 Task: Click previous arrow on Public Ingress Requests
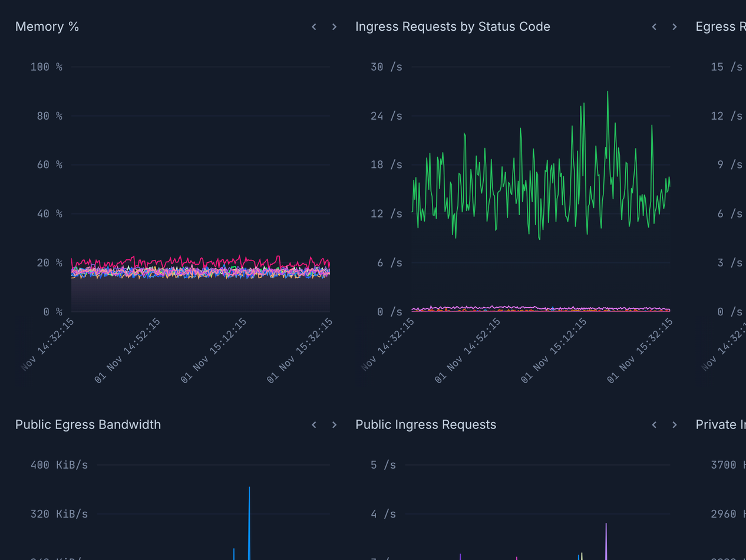pyautogui.click(x=654, y=425)
